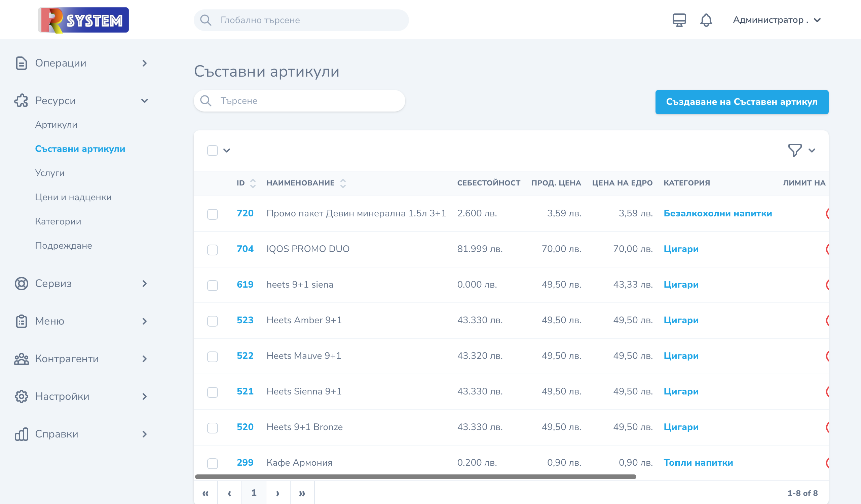
Task: Click the table search magnifier icon
Action: point(205,101)
